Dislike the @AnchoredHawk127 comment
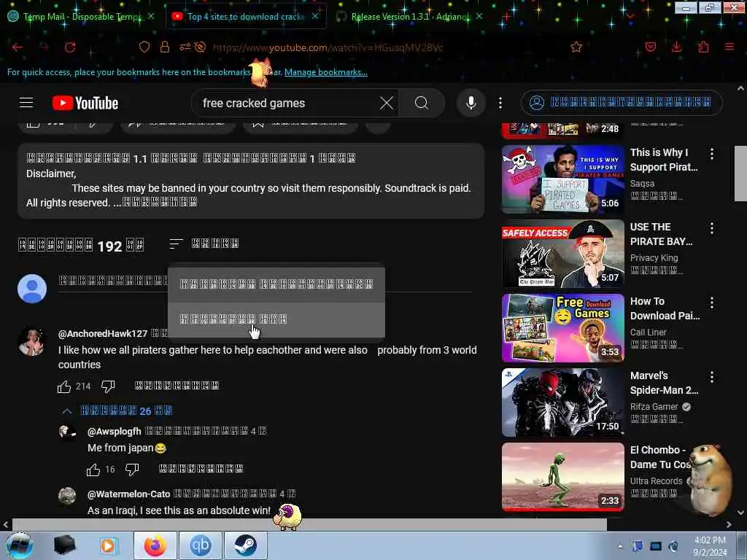This screenshot has height=560, width=747. point(108,386)
